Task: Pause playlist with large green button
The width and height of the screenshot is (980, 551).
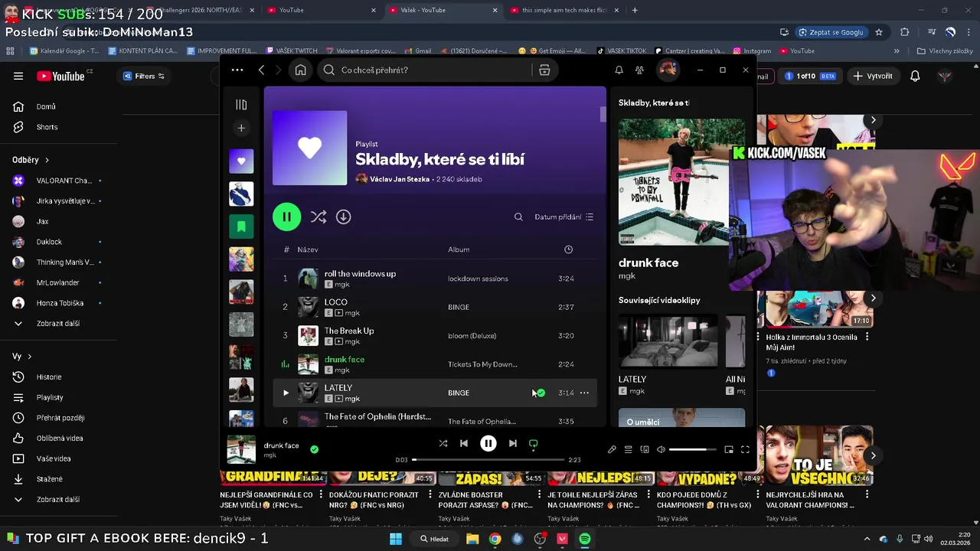Action: coord(286,217)
